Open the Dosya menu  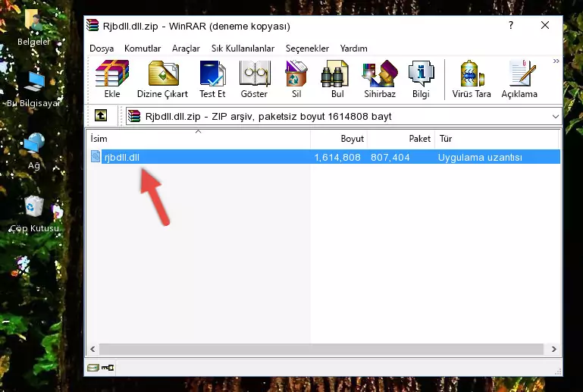pyautogui.click(x=102, y=49)
